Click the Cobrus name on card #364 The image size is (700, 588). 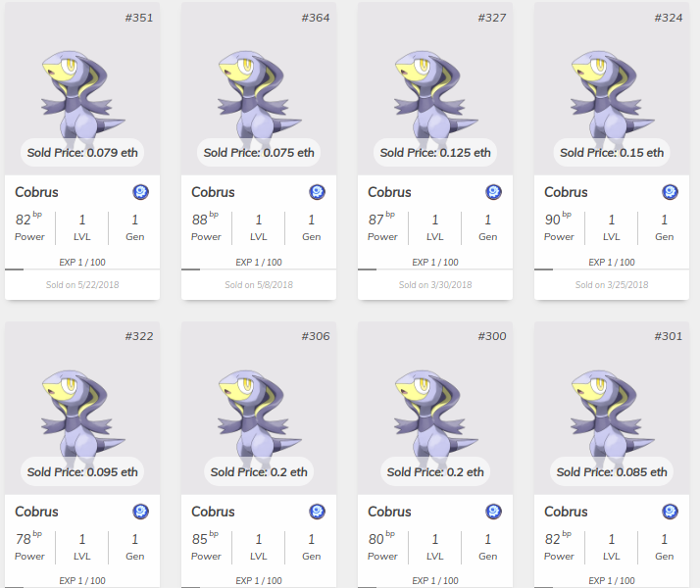click(213, 192)
